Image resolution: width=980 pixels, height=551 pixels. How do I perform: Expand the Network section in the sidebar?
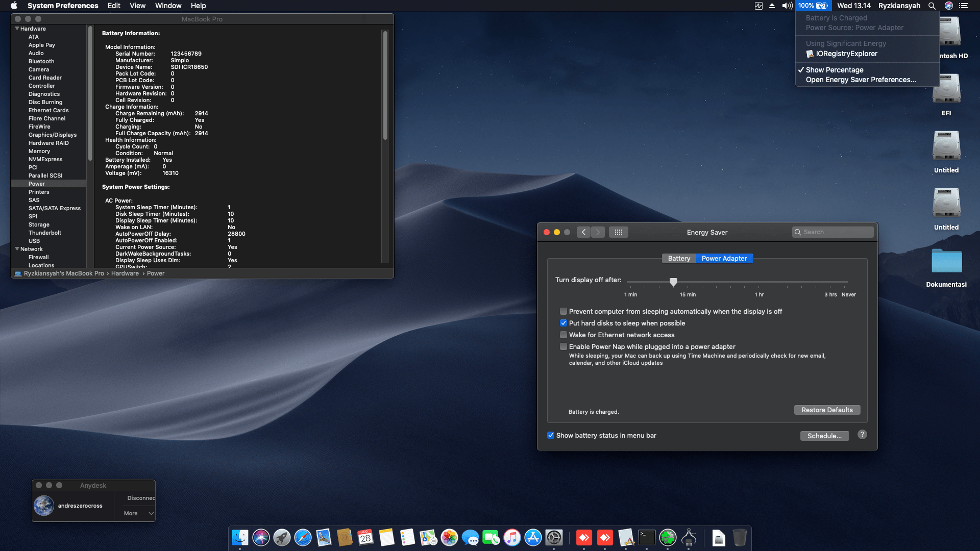click(17, 249)
